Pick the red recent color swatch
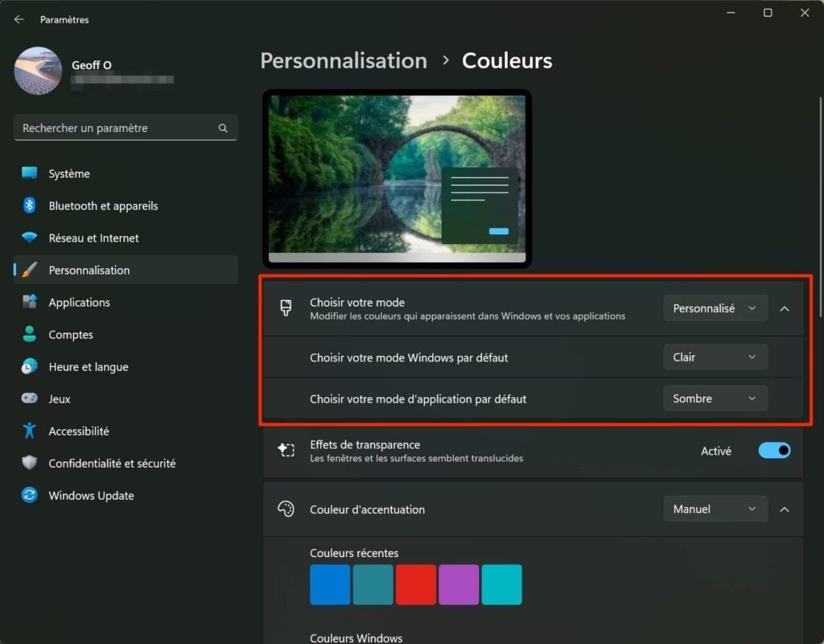Screen dimensions: 824x644 coord(416,584)
